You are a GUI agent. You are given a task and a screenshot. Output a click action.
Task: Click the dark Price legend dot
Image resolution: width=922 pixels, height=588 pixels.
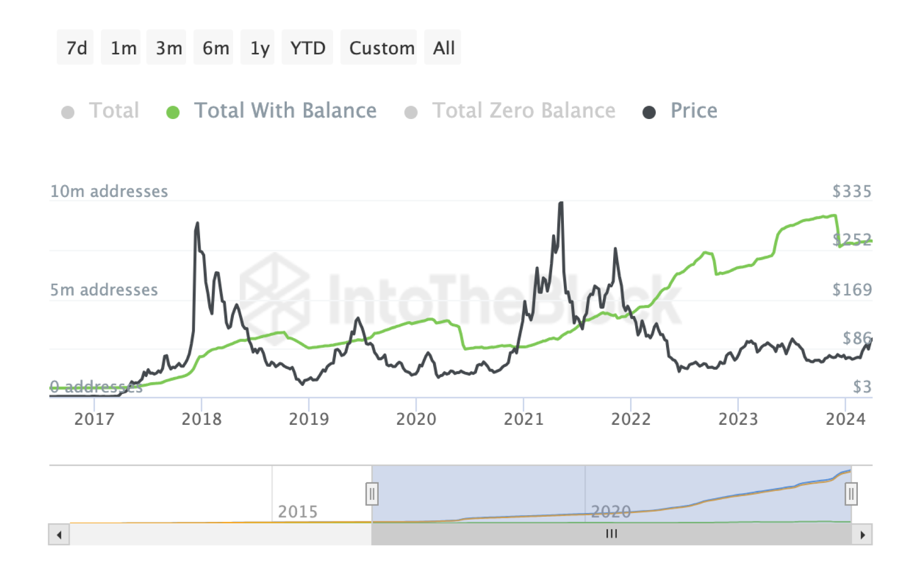[x=649, y=112]
